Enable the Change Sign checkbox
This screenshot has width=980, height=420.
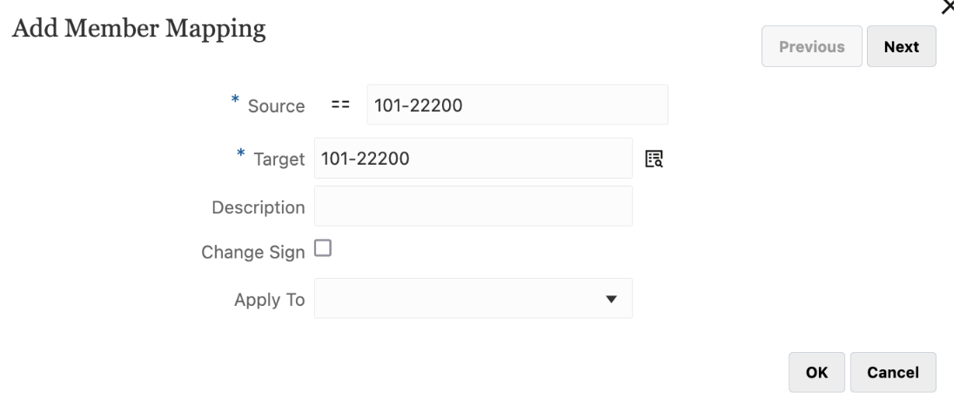323,250
